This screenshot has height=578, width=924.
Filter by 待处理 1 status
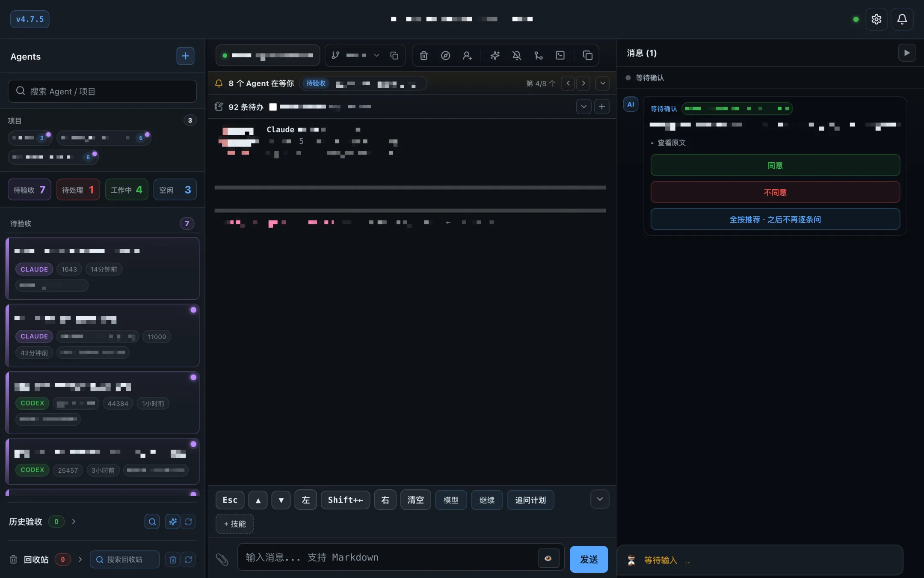pos(78,190)
